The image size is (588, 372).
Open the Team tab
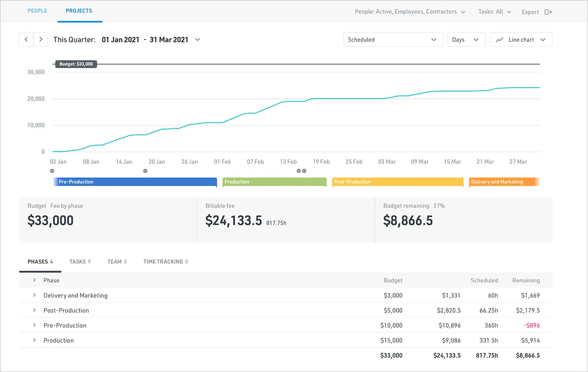pyautogui.click(x=117, y=262)
